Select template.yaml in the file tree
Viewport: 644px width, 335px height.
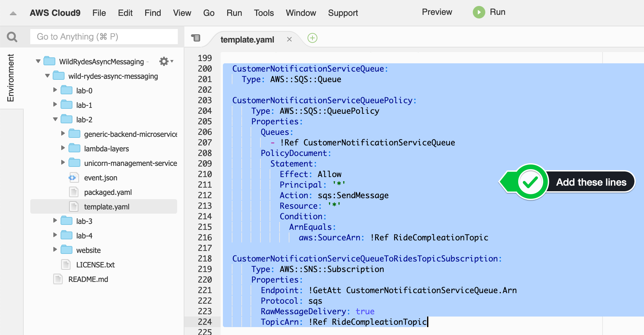tap(104, 207)
